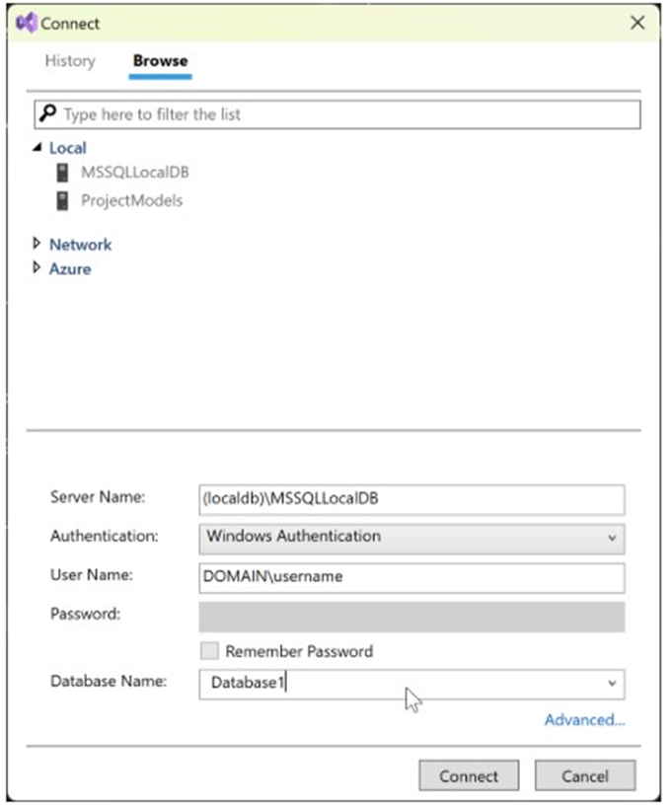The width and height of the screenshot is (672, 808).
Task: Click the User Name text field
Action: pyautogui.click(x=411, y=577)
